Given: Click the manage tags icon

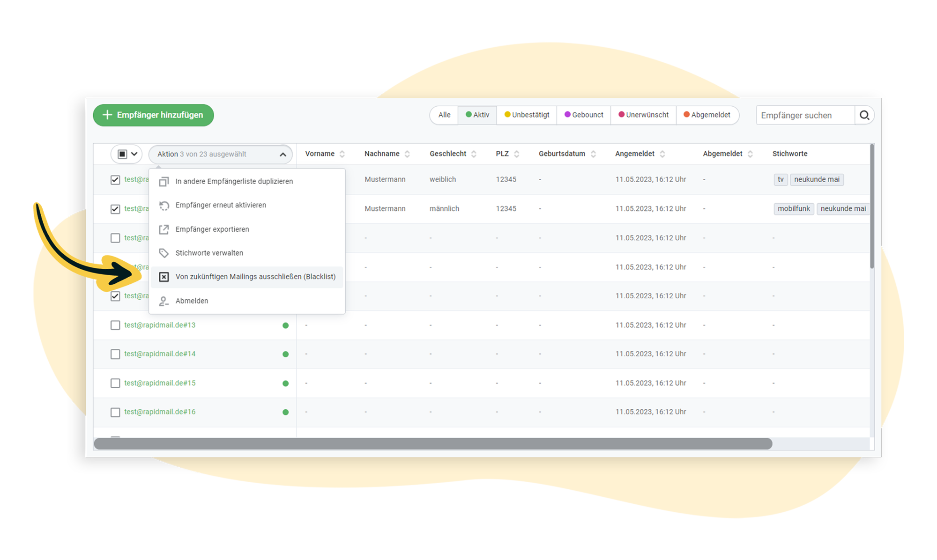Looking at the screenshot, I should coord(164,253).
